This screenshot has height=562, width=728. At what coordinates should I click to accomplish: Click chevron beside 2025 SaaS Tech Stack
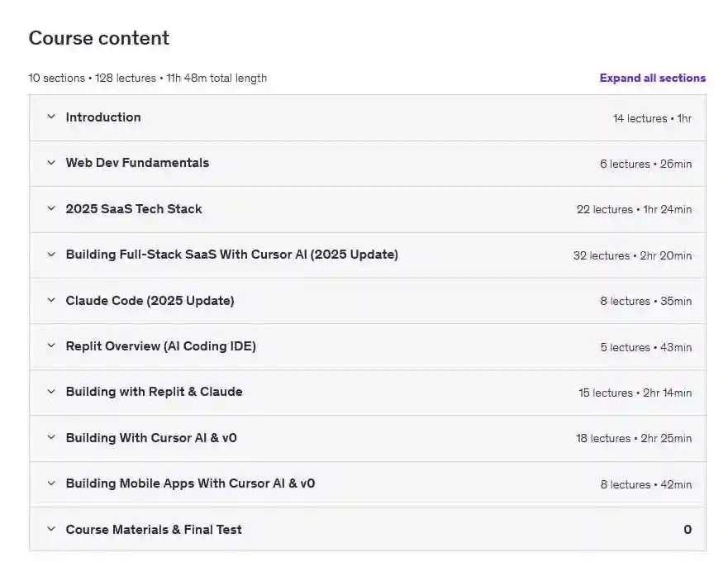coord(51,208)
